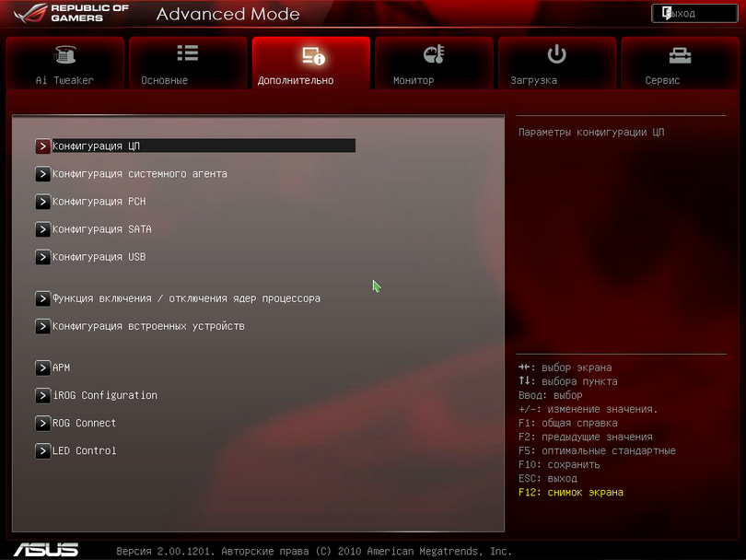Click the Сервис toolbox icon

click(680, 55)
